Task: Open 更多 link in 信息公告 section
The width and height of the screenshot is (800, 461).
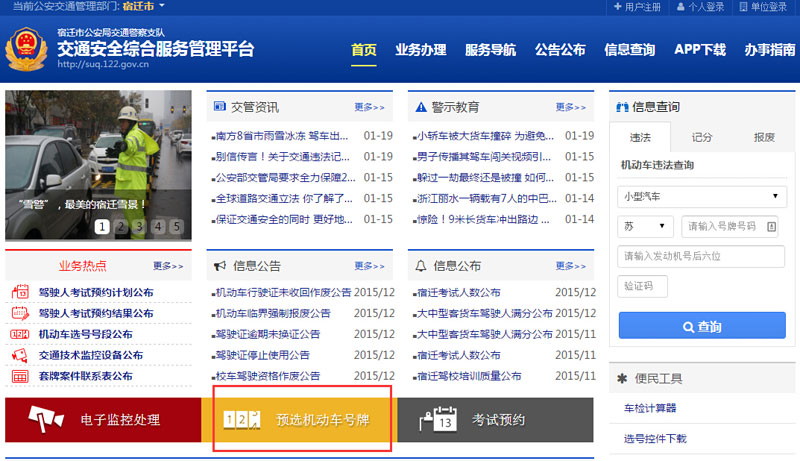Action: pyautogui.click(x=369, y=266)
